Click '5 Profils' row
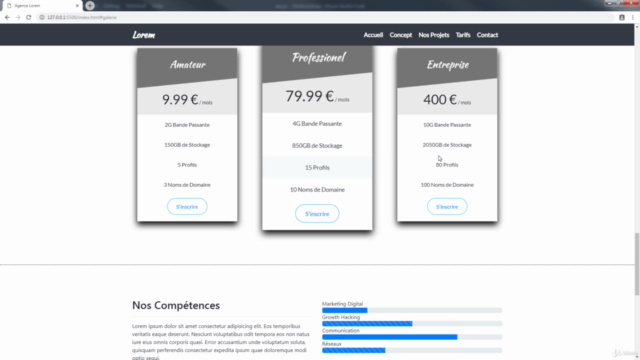Screen dimensions: 640x360 [x=187, y=165]
